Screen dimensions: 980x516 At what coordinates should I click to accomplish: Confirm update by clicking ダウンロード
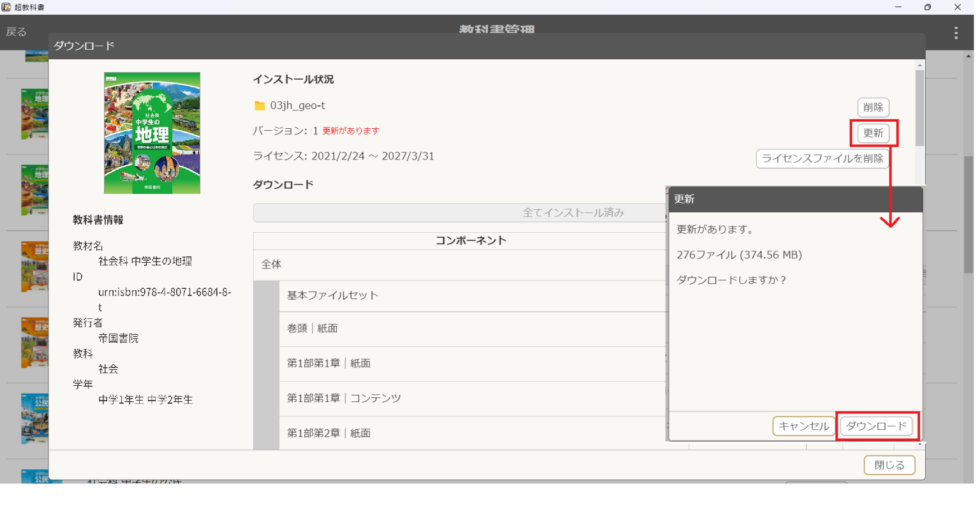pos(876,426)
